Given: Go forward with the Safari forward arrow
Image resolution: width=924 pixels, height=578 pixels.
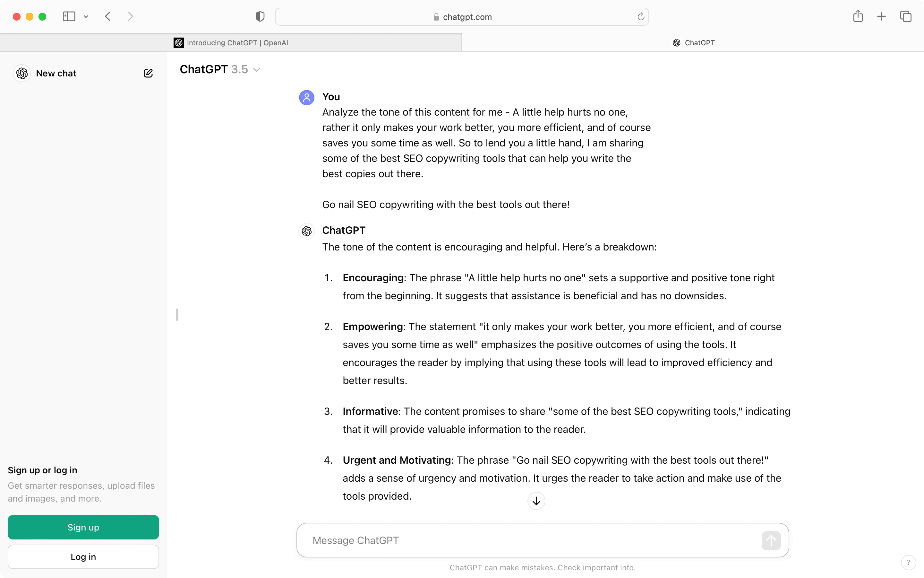Looking at the screenshot, I should click(x=131, y=16).
